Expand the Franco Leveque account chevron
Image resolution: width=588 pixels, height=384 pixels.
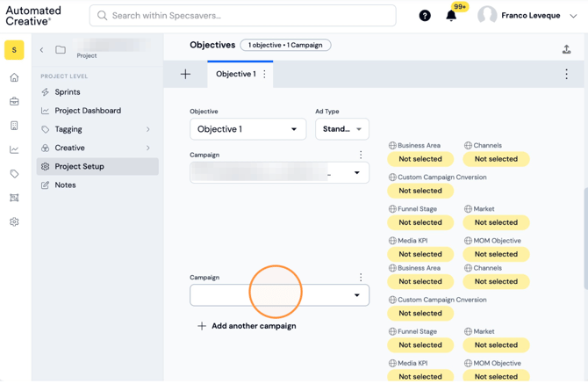coord(573,16)
